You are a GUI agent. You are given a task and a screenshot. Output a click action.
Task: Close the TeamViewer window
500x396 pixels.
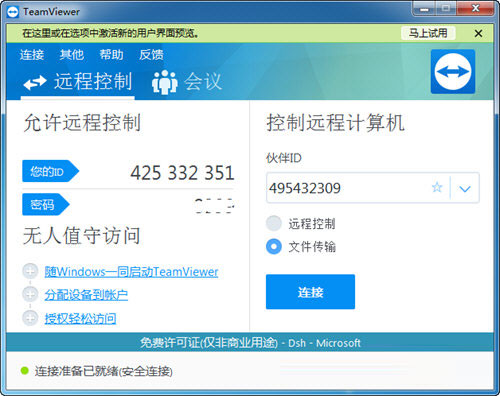[476, 8]
